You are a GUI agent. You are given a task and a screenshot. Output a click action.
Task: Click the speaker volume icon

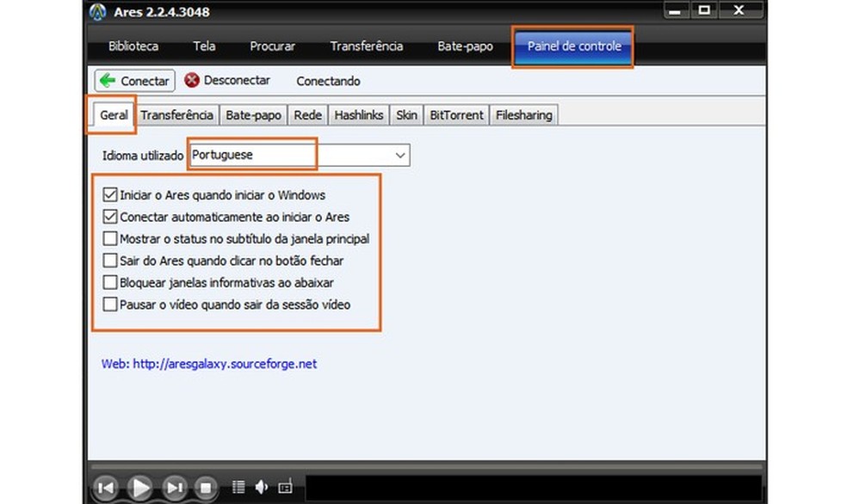click(x=262, y=488)
